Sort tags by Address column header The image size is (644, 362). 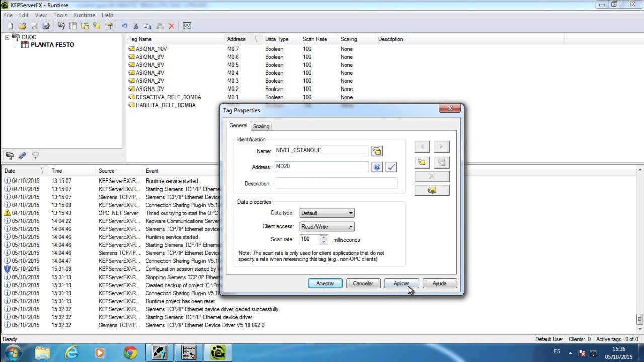(x=243, y=39)
